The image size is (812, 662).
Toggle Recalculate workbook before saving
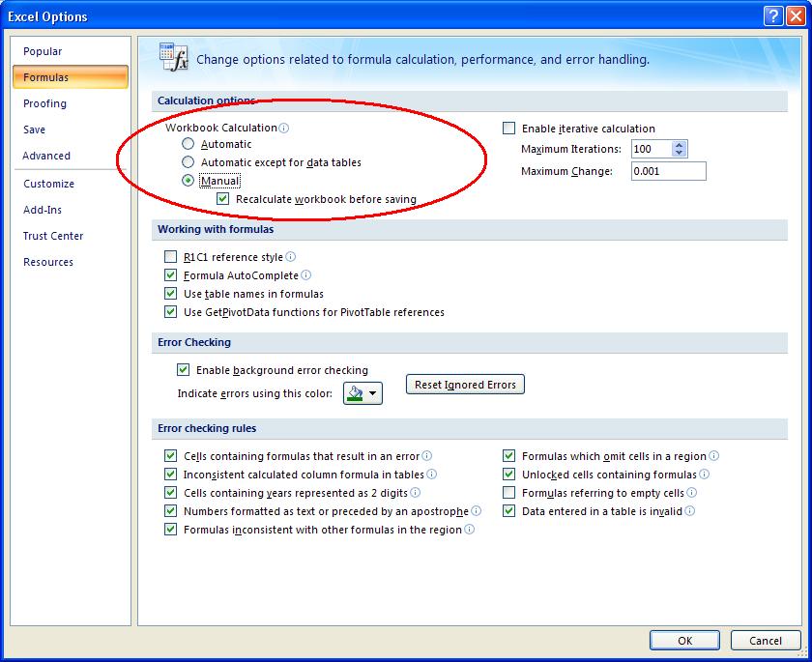222,199
